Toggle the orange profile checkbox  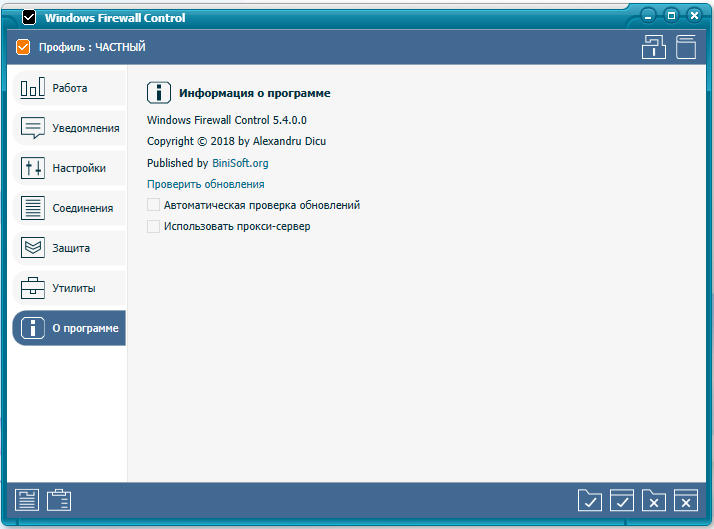(23, 47)
